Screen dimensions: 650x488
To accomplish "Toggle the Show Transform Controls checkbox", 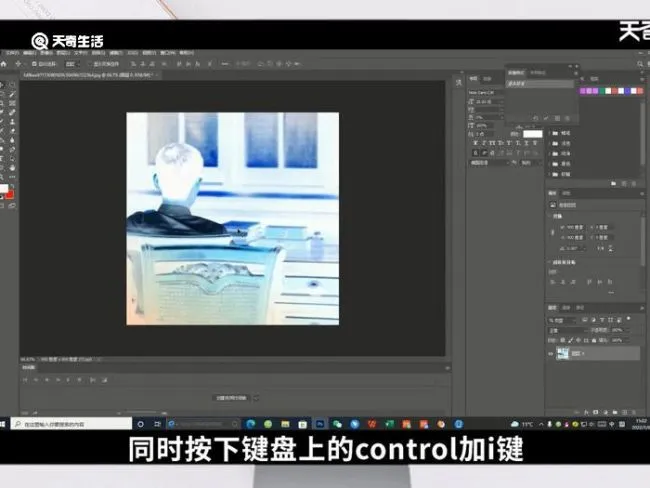I will click(89, 64).
